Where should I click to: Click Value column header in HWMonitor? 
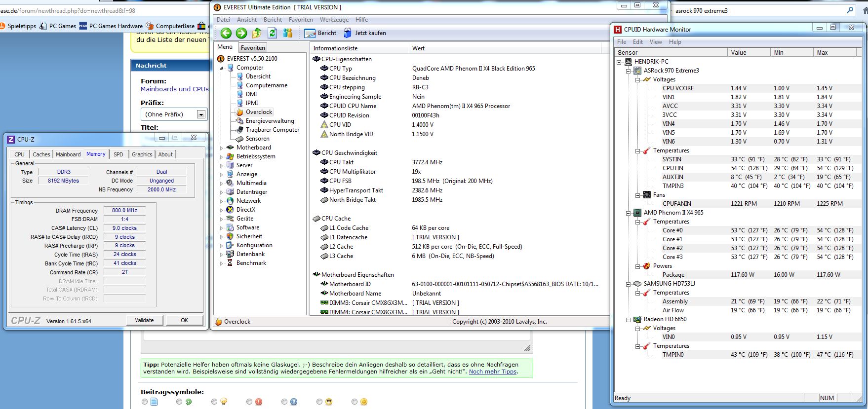click(x=749, y=52)
